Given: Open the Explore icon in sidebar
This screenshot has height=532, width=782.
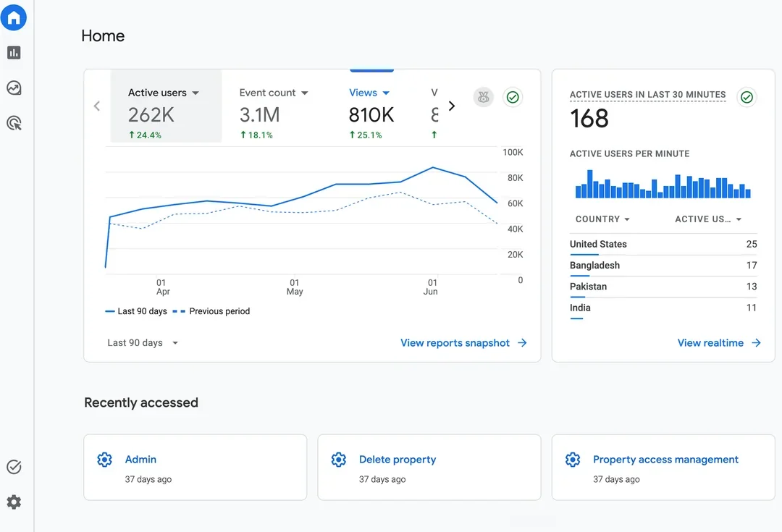Looking at the screenshot, I should tap(14, 88).
